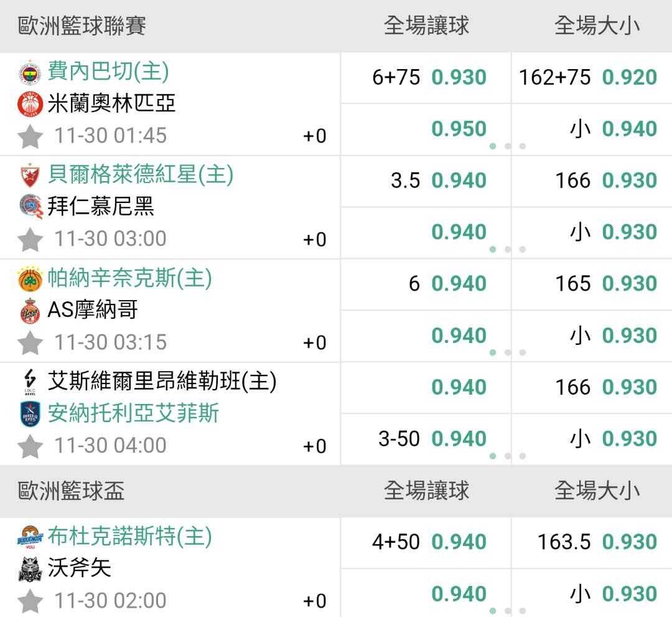672x617 pixels.
Task: Toggle favorite star for the 11-30 04:00 match
Action: (30, 446)
